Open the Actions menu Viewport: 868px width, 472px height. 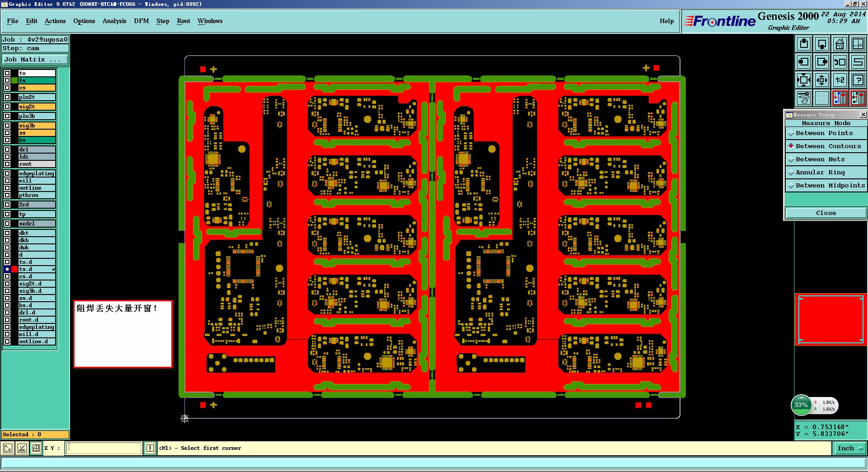click(55, 21)
